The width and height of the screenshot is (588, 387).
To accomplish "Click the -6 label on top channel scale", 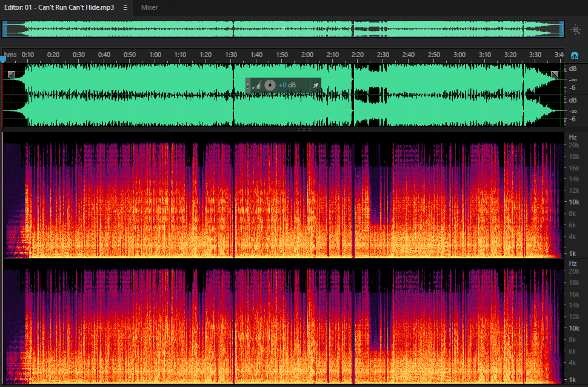I will [x=572, y=88].
